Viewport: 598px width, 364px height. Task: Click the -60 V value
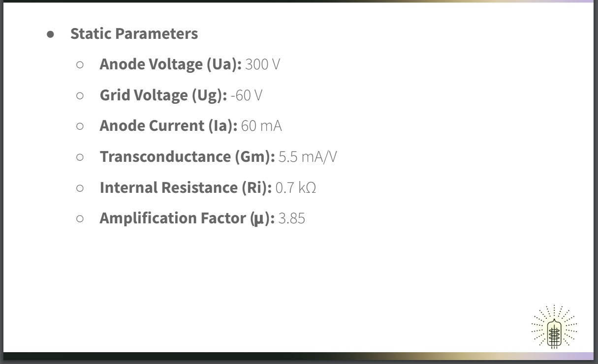coord(246,95)
